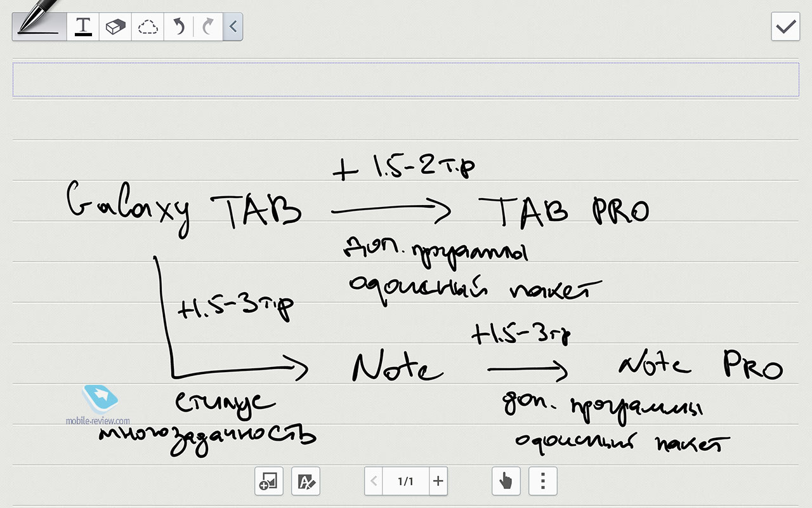Activate handwriting-to-text conversion button
This screenshot has height=508, width=812.
pos(306,481)
